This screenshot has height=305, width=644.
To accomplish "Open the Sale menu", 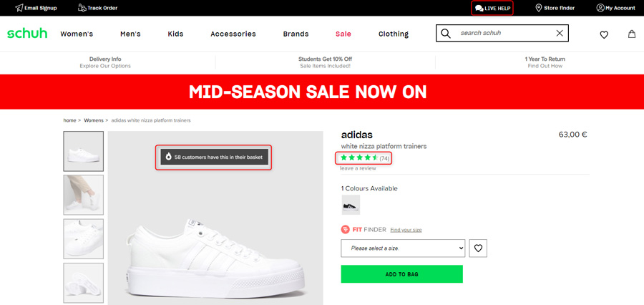I will tap(343, 34).
